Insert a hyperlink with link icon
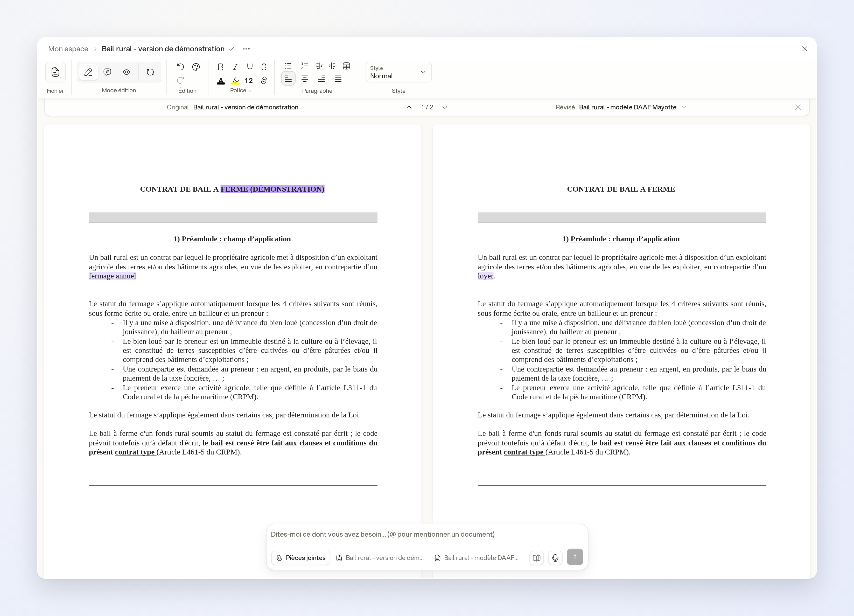Viewport: 854px width, 616px height. click(x=264, y=81)
